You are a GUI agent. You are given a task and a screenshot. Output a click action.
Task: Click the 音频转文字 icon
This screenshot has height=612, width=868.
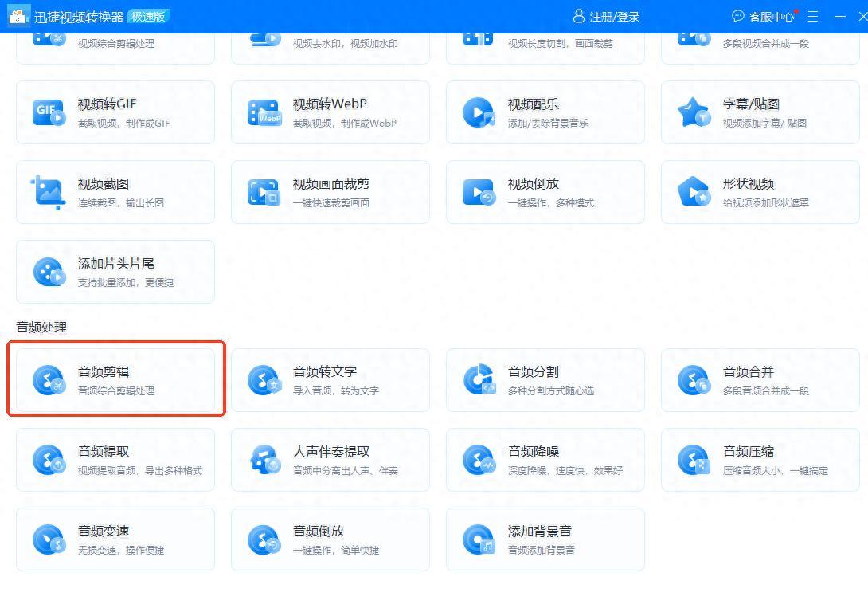coord(264,380)
